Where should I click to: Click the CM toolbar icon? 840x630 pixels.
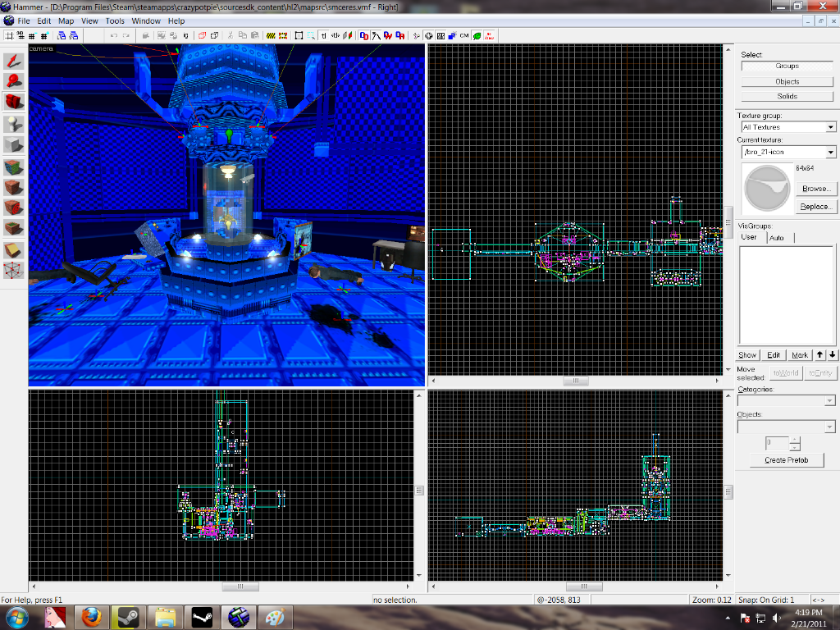pyautogui.click(x=464, y=36)
